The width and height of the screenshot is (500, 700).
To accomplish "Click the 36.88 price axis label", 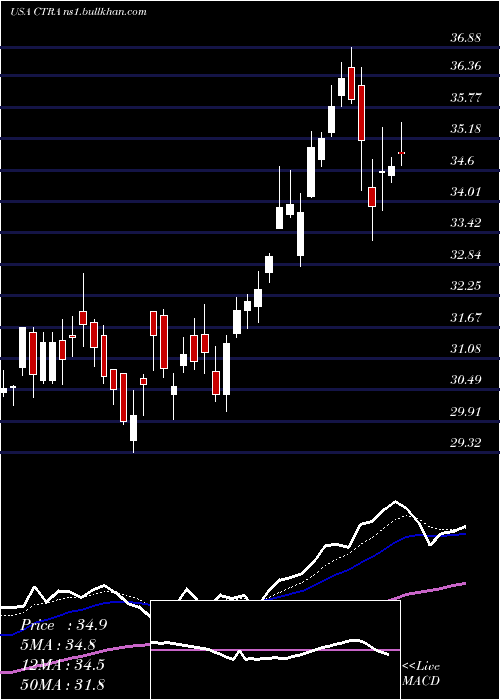I will (x=466, y=38).
